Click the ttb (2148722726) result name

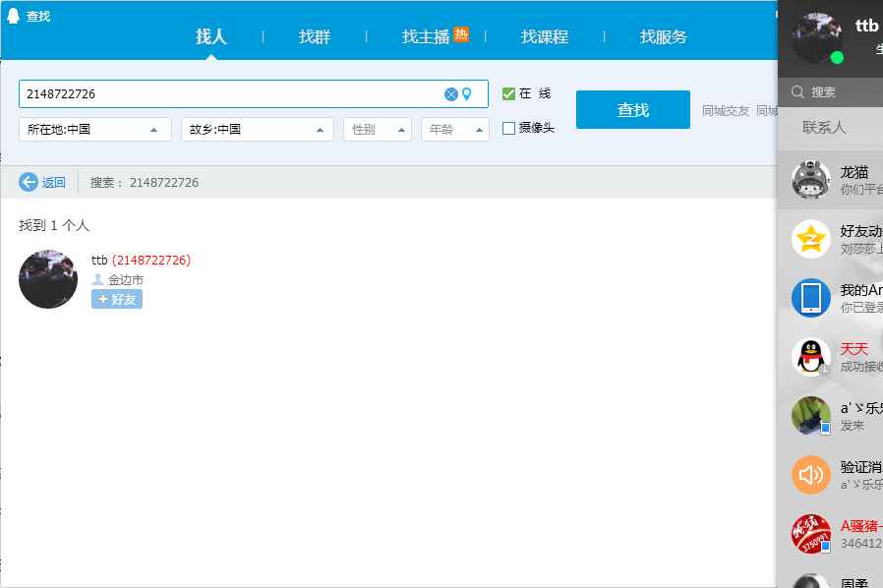tap(142, 260)
